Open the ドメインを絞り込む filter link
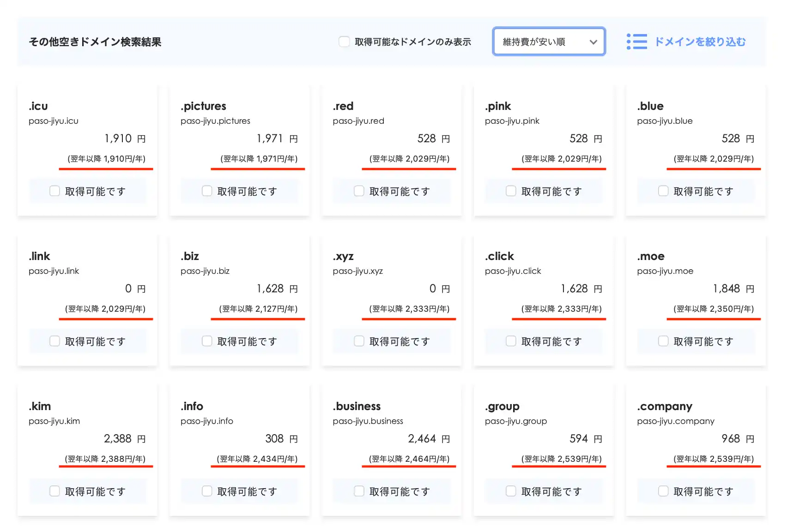The image size is (787, 532). (x=700, y=42)
